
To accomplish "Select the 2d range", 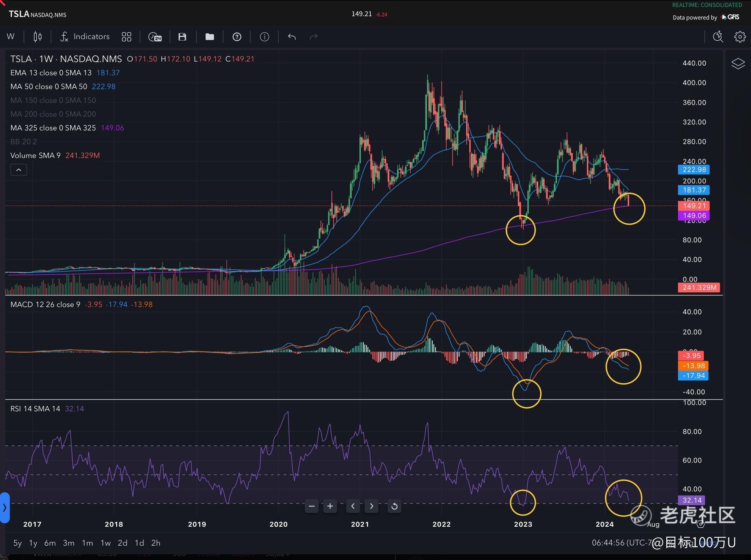I will tap(122, 543).
